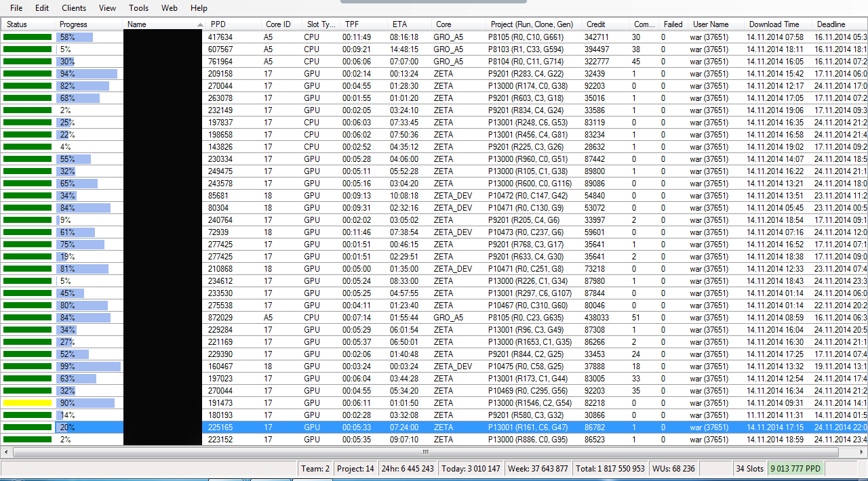This screenshot has width=868, height=481.
Task: Click the WUs: 68 236 status entry
Action: [x=673, y=469]
